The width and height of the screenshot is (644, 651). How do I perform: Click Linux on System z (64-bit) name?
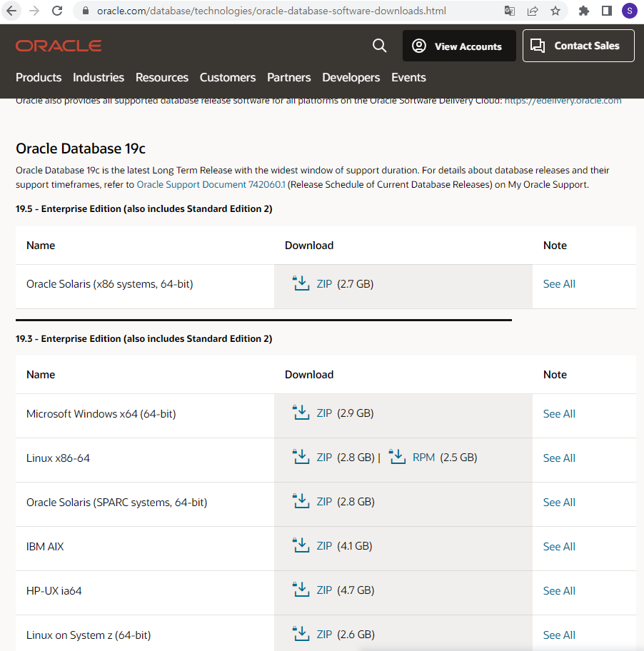[x=89, y=635]
